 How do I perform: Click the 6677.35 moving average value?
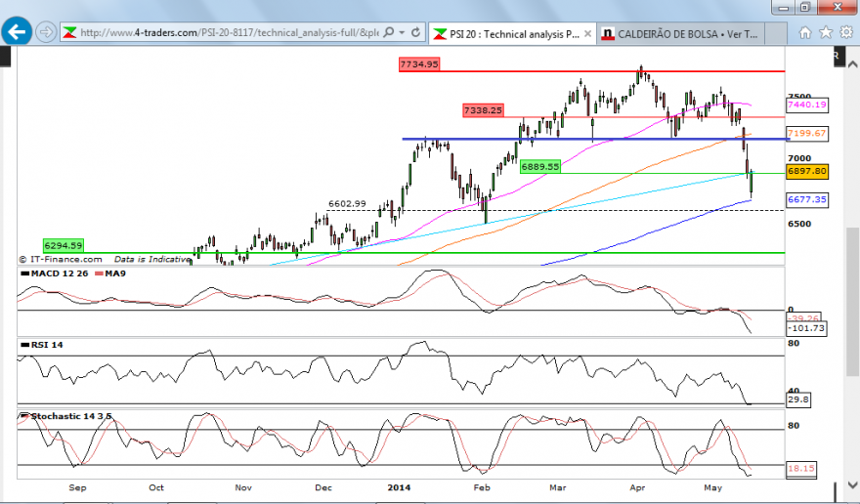point(807,199)
